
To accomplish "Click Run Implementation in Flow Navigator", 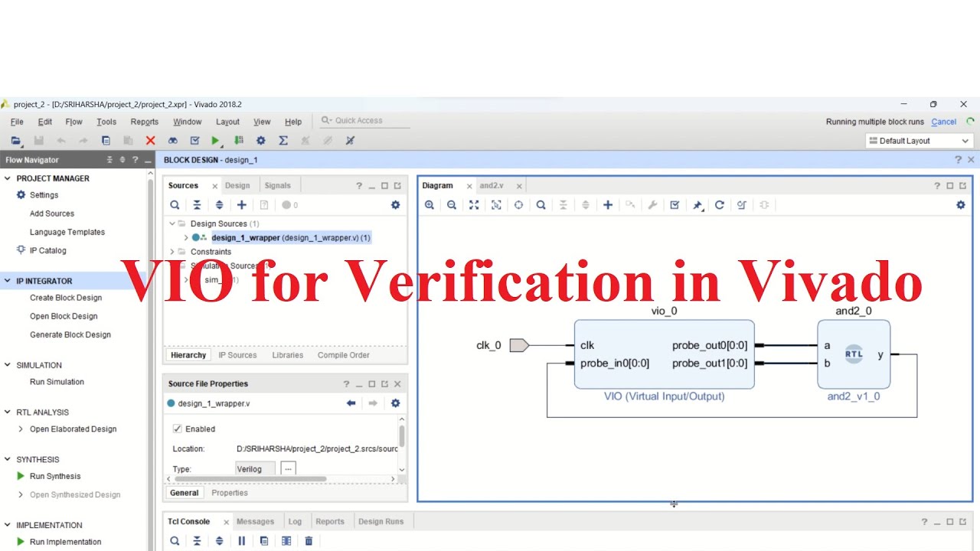I will (65, 542).
